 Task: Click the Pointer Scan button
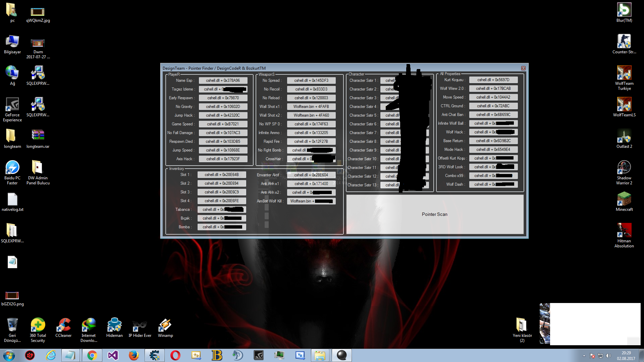tap(435, 214)
